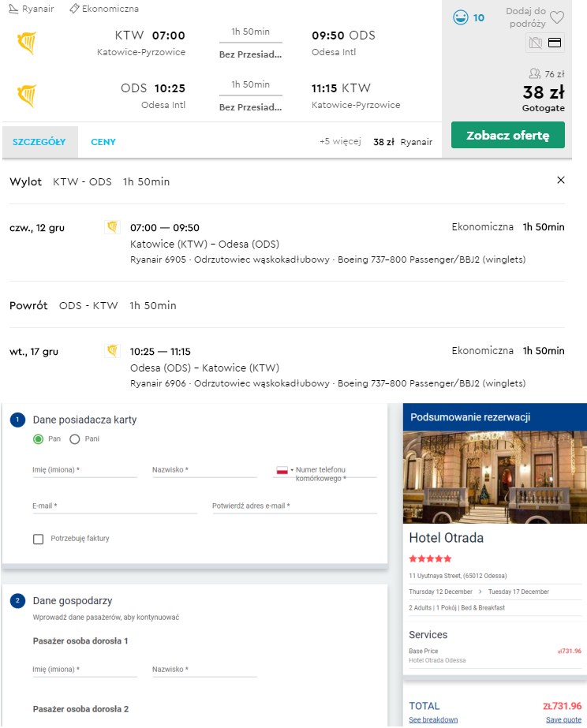The height and width of the screenshot is (728, 587).
Task: Click 'Bez Przesiad...' on the ODS 10:25 leg
Action: (251, 107)
